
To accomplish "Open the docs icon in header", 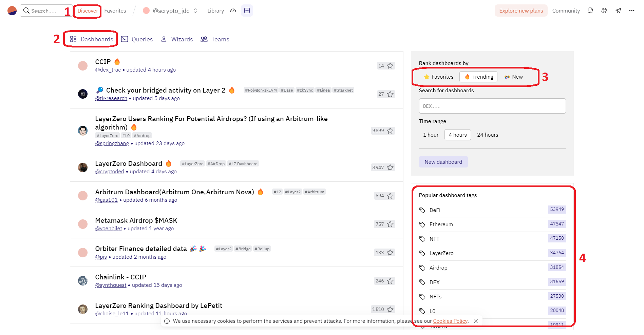I will click(x=591, y=11).
